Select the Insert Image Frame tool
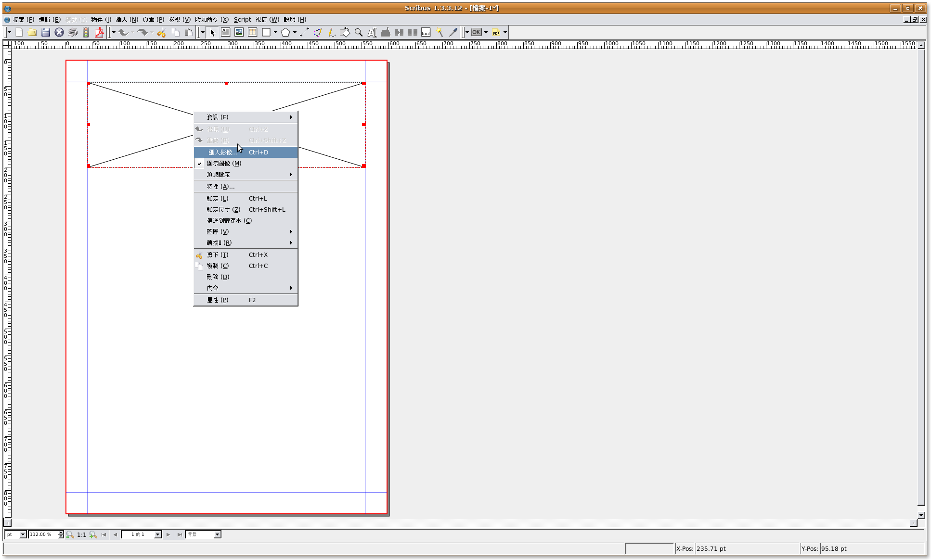This screenshot has width=931, height=560. pos(239,32)
